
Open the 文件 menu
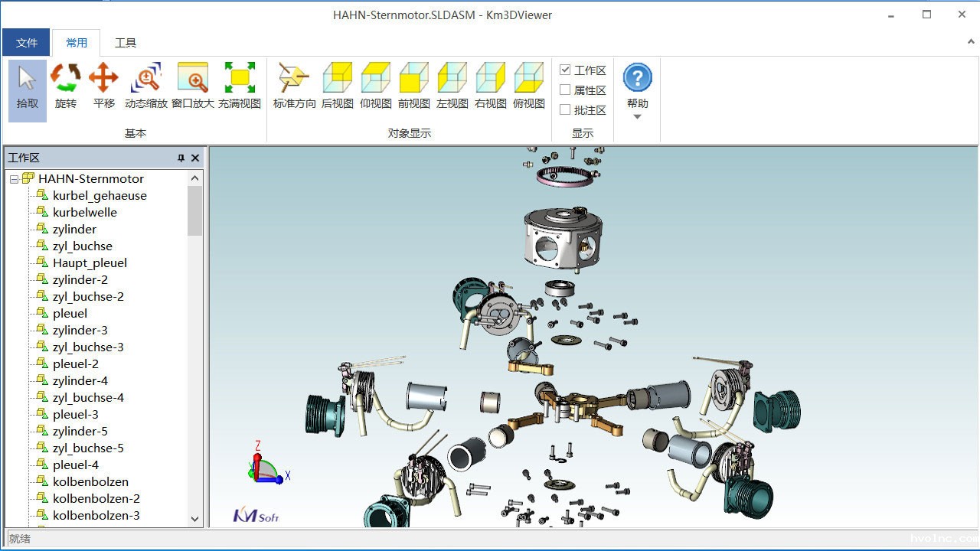27,43
